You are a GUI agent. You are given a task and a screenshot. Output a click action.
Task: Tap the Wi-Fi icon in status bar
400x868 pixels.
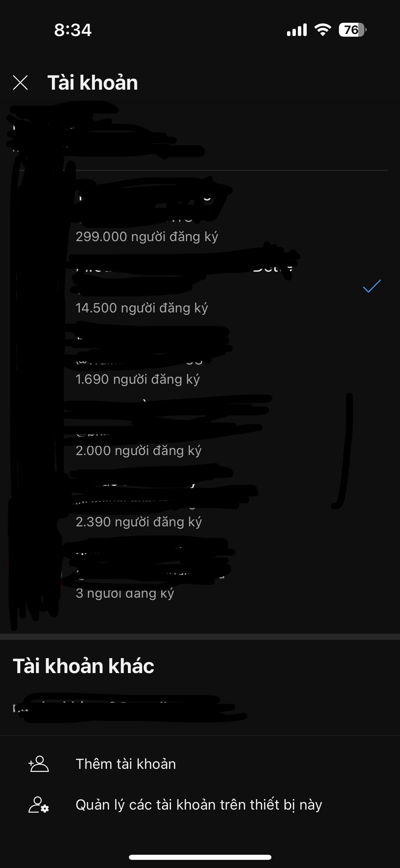click(323, 30)
